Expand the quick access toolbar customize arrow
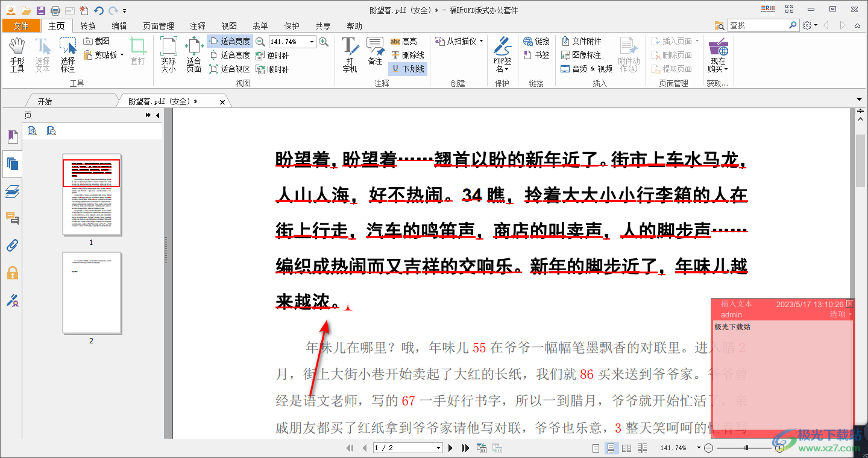This screenshot has height=458, width=868. point(124,11)
